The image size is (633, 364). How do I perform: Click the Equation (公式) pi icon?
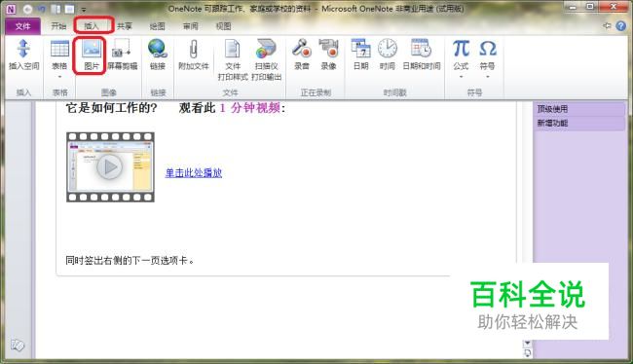pyautogui.click(x=461, y=49)
